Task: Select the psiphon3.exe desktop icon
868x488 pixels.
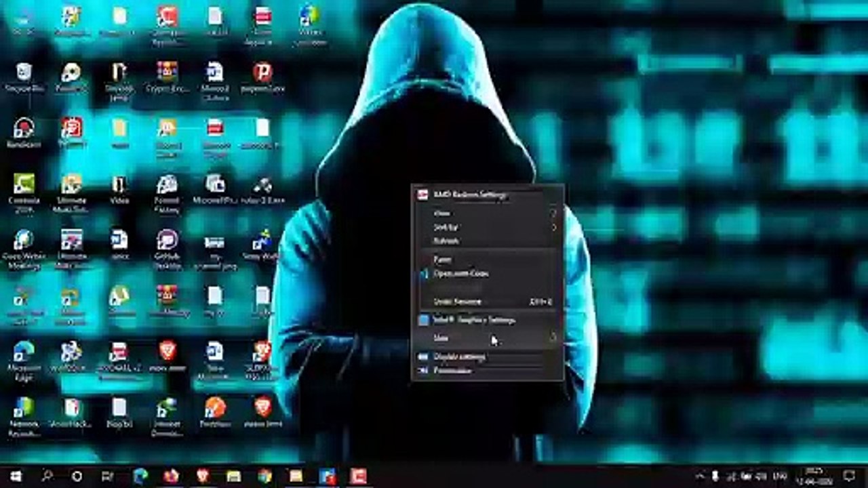Action: (262, 77)
